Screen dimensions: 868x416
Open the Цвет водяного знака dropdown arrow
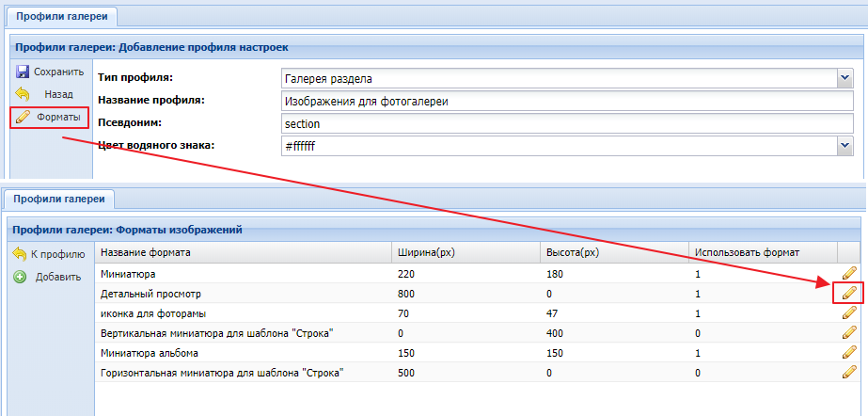(844, 146)
